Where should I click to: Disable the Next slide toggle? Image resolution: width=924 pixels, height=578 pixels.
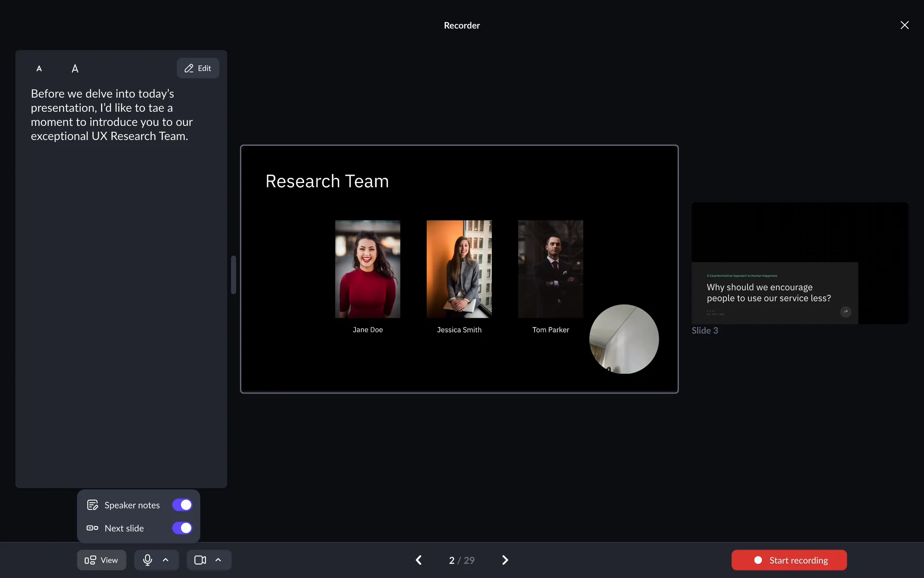[182, 528]
